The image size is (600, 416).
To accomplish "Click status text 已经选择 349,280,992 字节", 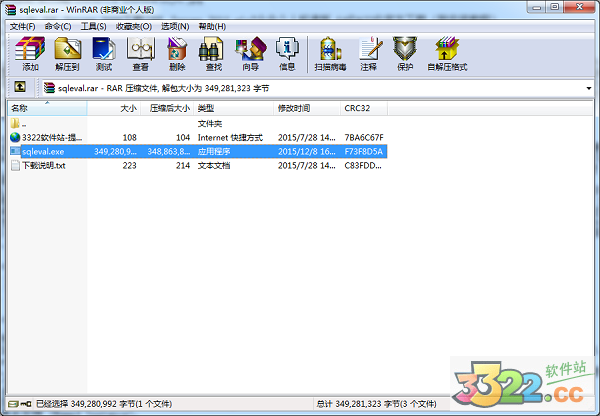I will coord(104,404).
